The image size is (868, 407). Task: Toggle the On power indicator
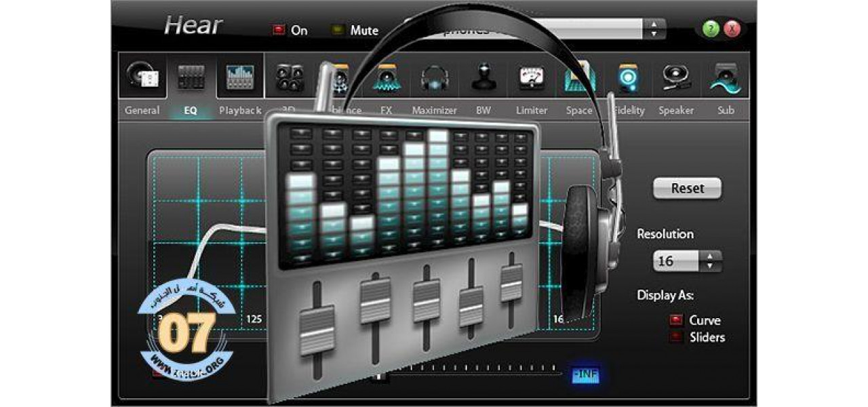[x=279, y=30]
